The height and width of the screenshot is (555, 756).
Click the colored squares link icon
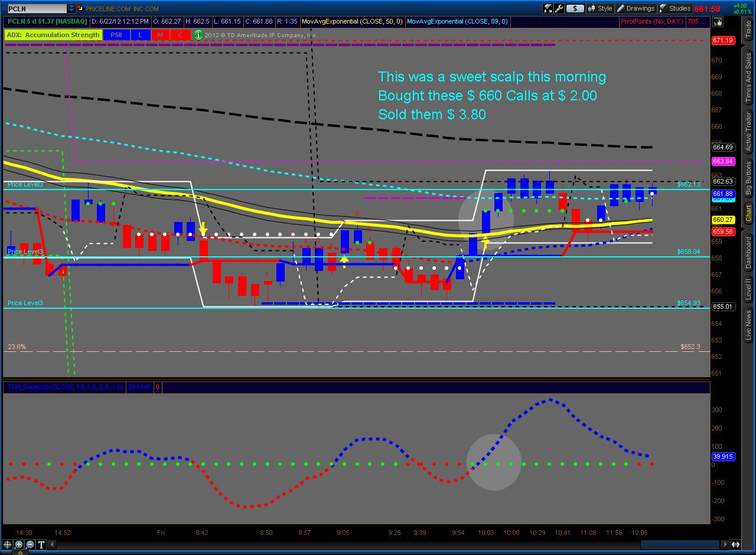pyautogui.click(x=80, y=8)
